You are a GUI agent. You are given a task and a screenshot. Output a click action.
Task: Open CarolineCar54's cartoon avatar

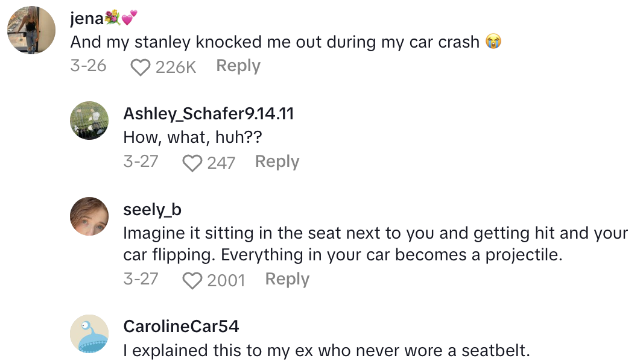[x=90, y=334]
